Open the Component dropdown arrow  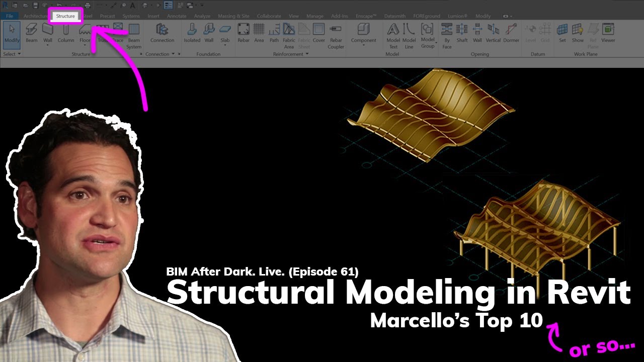tap(363, 46)
